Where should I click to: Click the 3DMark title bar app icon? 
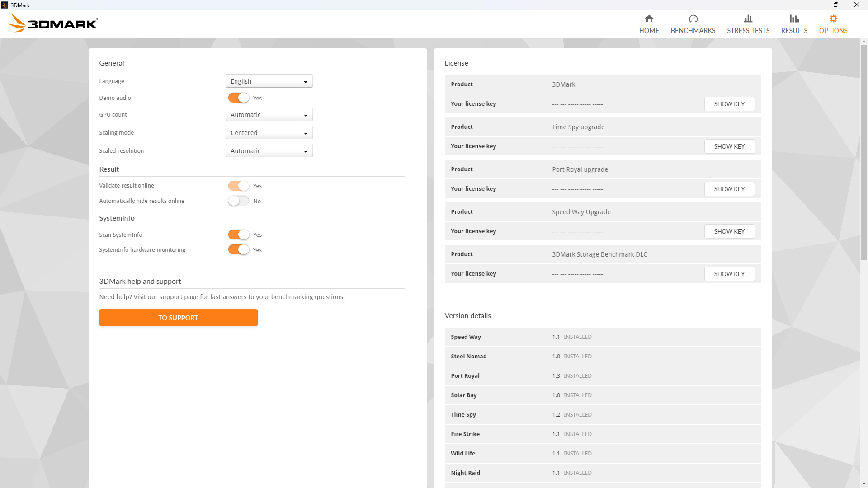click(x=5, y=5)
